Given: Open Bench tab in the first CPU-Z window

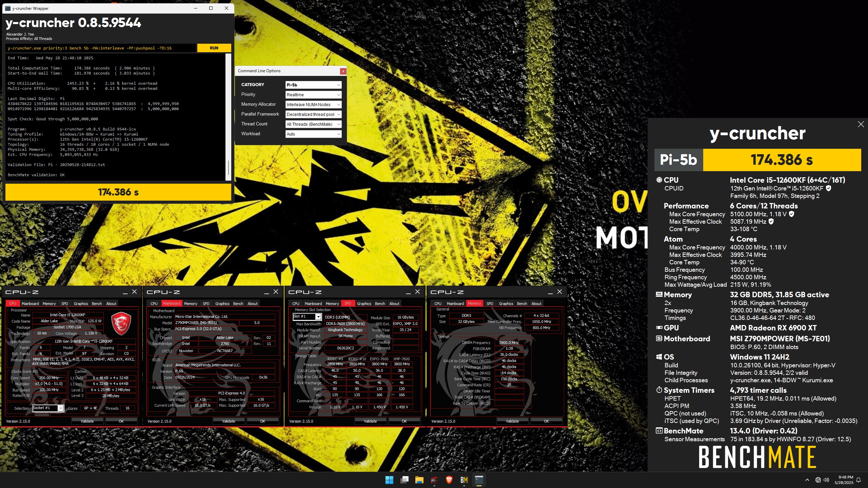Looking at the screenshot, I should (x=97, y=304).
